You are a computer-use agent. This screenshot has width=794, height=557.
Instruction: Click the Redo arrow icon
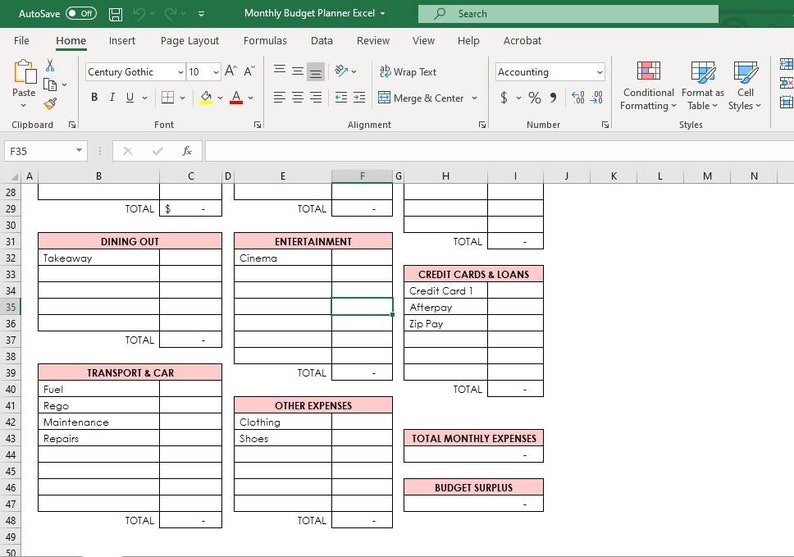[171, 14]
